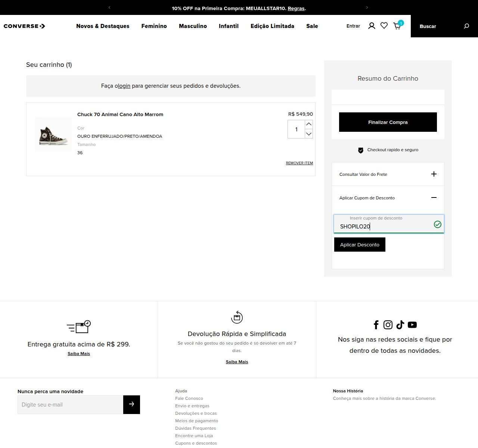This screenshot has height=448, width=478.
Task: Open the shopping cart icon
Action: pos(397,26)
